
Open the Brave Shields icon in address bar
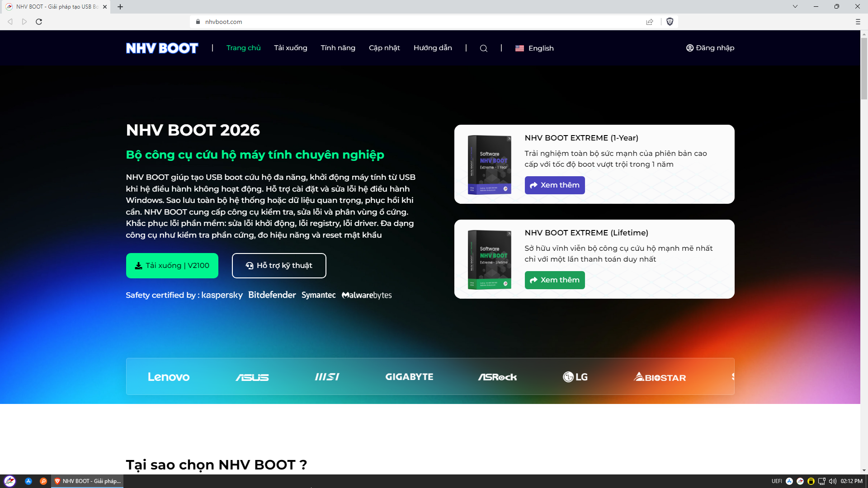(x=670, y=21)
